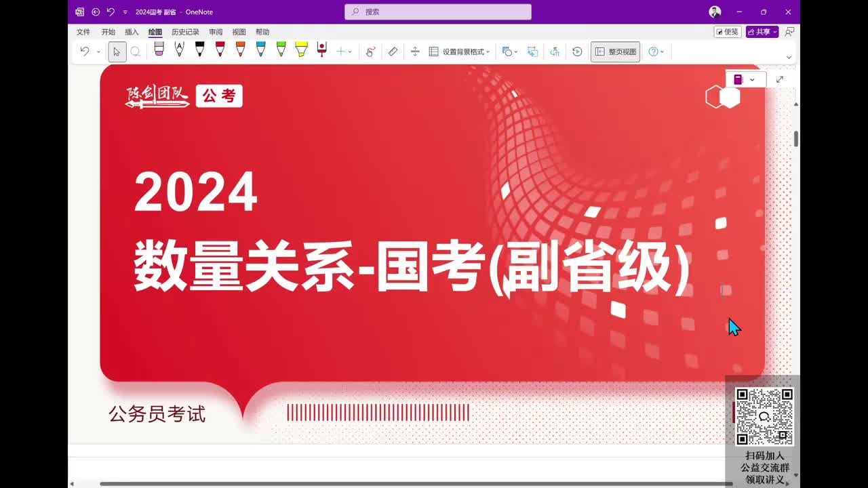Open the 视图 ribbon tab
This screenshot has width=868, height=488.
tap(239, 32)
